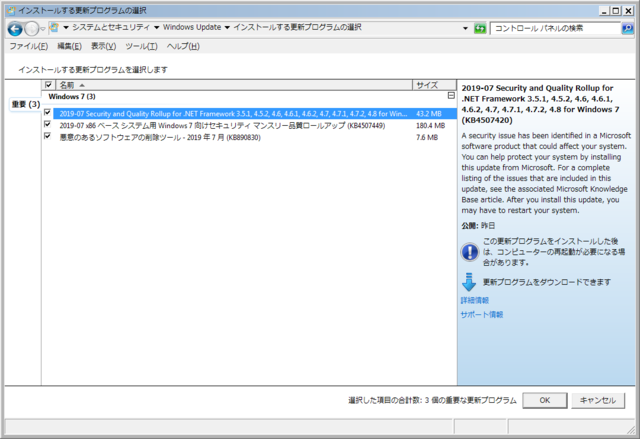Image resolution: width=640 pixels, height=439 pixels.
Task: Click the 43.2 MB size value
Action: point(429,114)
